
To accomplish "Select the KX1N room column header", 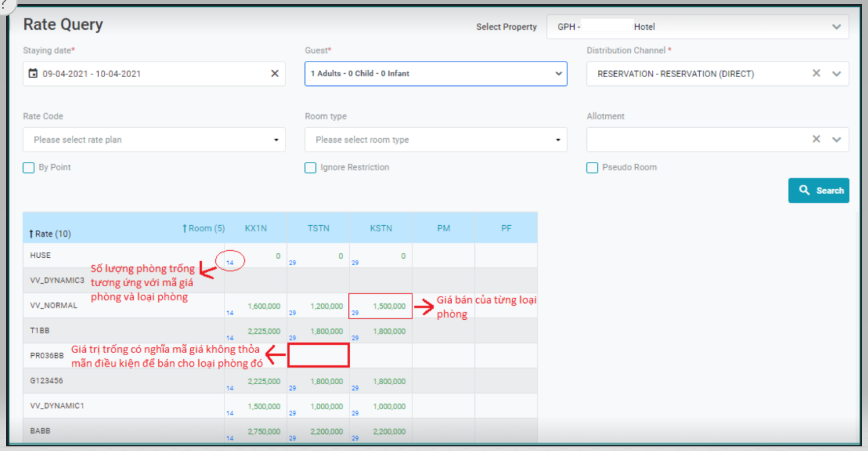I will [256, 228].
